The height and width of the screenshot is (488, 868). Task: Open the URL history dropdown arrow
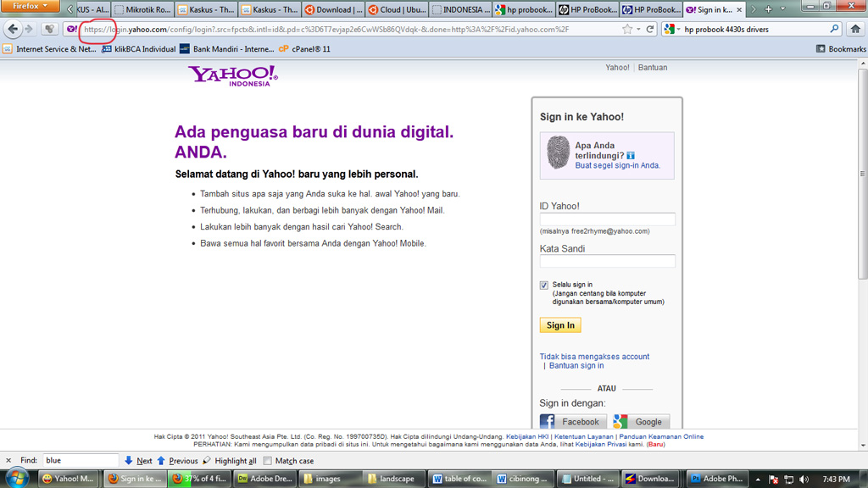pos(638,29)
